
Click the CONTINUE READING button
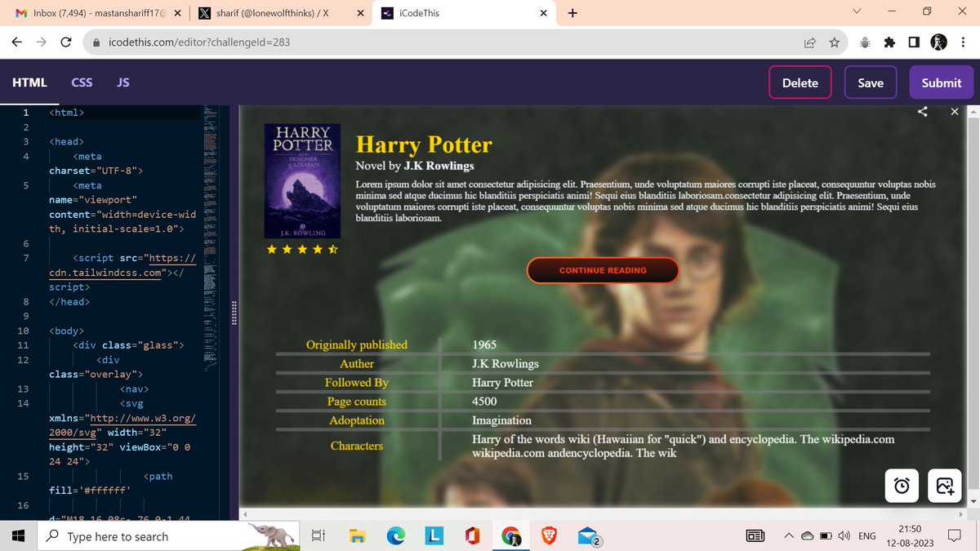click(603, 270)
